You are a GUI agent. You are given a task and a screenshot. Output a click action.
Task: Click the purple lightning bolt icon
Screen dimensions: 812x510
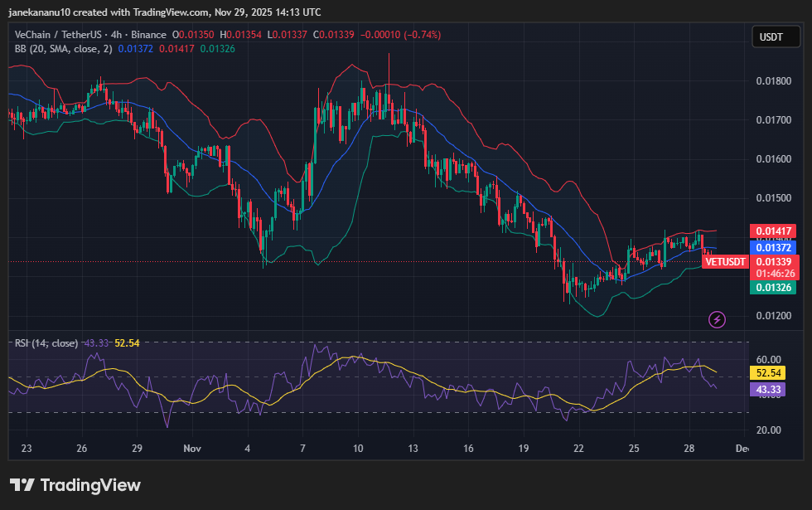point(718,319)
